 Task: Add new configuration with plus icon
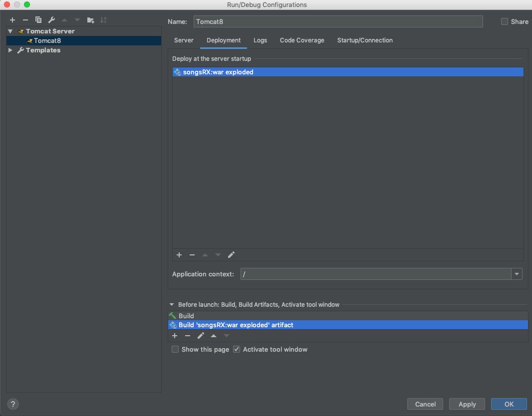click(12, 20)
